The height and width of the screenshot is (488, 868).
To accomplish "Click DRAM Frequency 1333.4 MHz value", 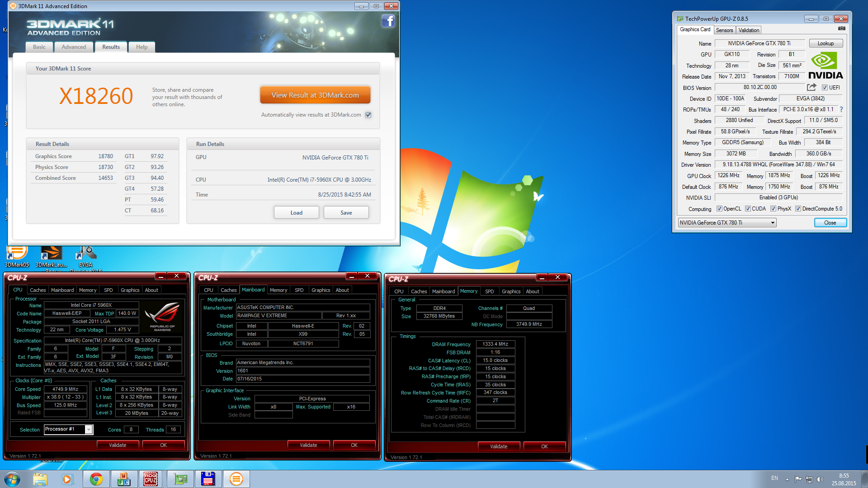I will pos(495,344).
